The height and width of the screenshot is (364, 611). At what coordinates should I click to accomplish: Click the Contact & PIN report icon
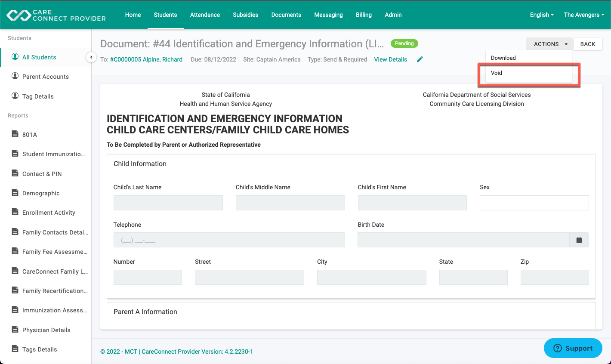(x=15, y=173)
